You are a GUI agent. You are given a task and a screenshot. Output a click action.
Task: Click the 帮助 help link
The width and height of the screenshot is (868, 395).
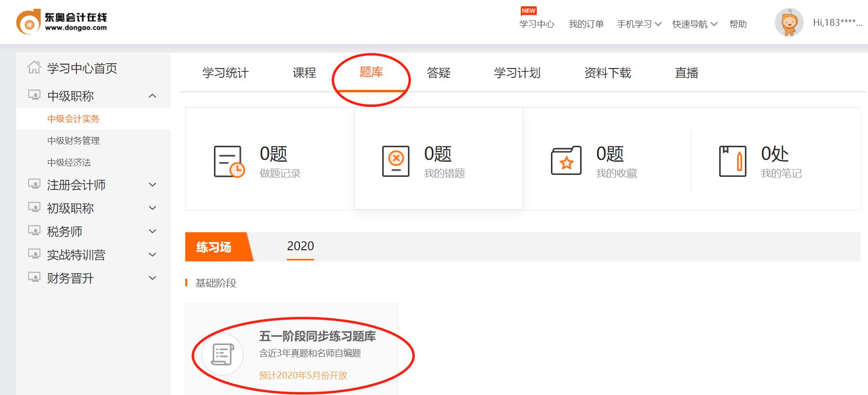pyautogui.click(x=738, y=24)
